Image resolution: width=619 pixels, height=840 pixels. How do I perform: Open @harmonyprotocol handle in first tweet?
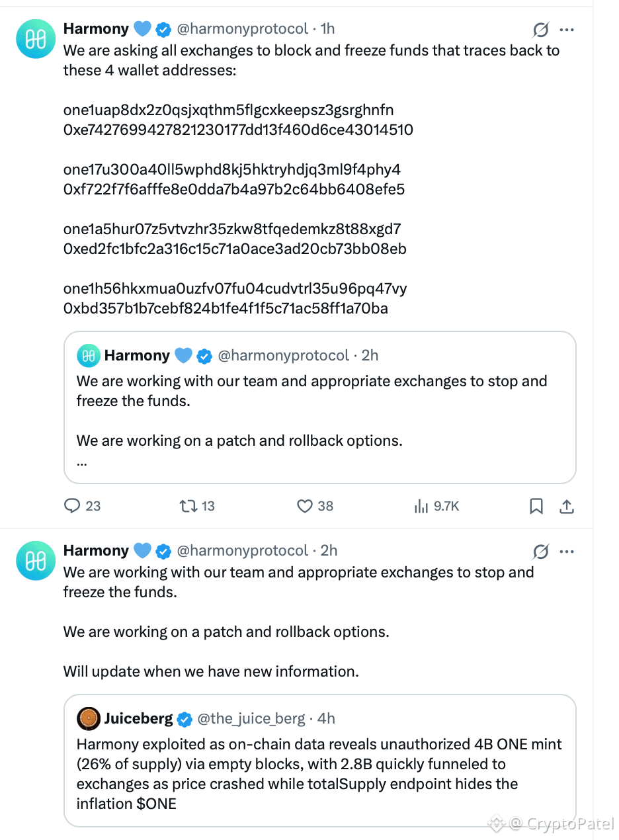243,29
